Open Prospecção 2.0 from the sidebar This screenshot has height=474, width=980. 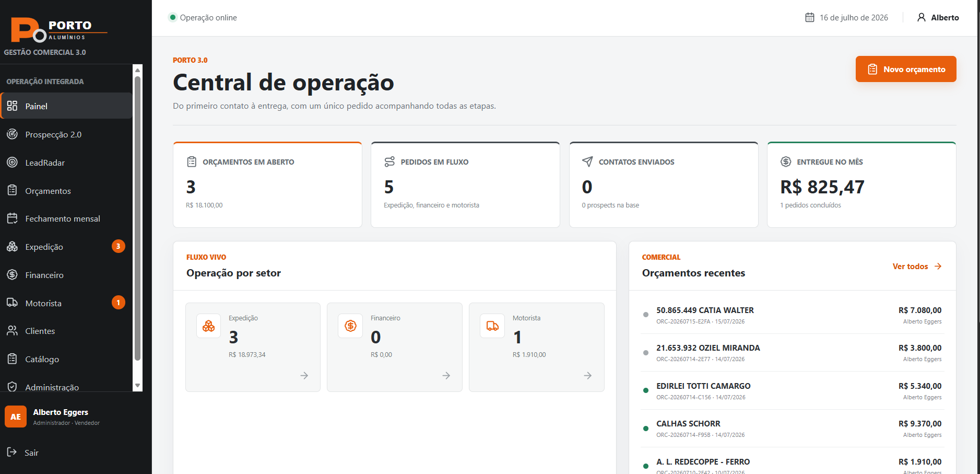click(x=66, y=134)
